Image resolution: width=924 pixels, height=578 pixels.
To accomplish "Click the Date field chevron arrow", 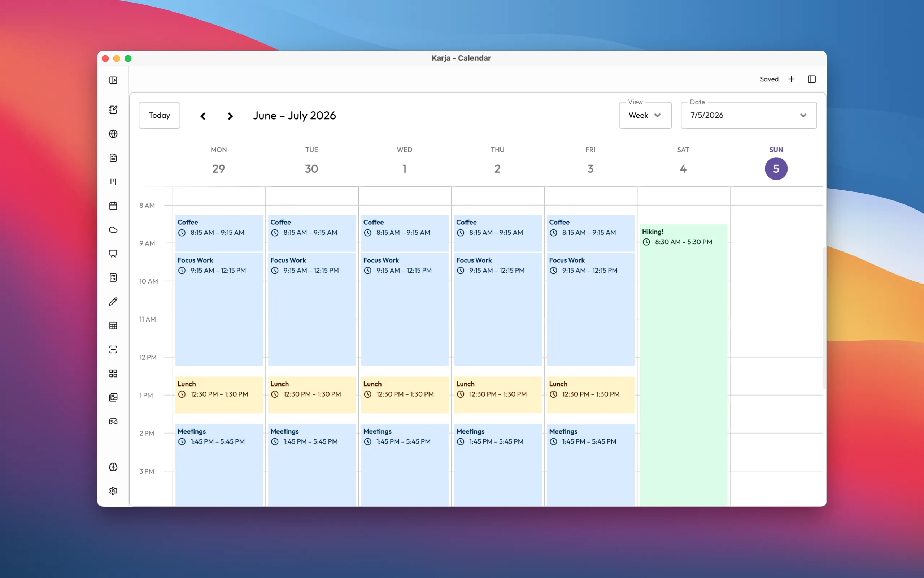I will click(803, 115).
